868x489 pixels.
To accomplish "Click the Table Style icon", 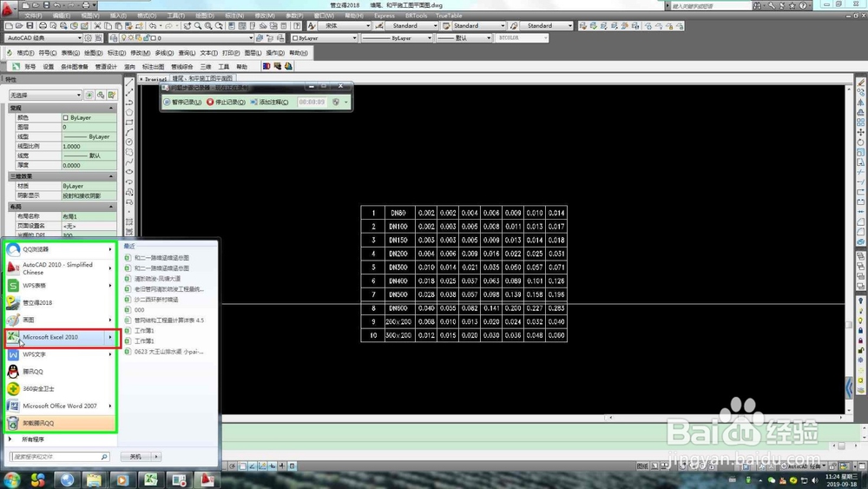I will tap(446, 25).
